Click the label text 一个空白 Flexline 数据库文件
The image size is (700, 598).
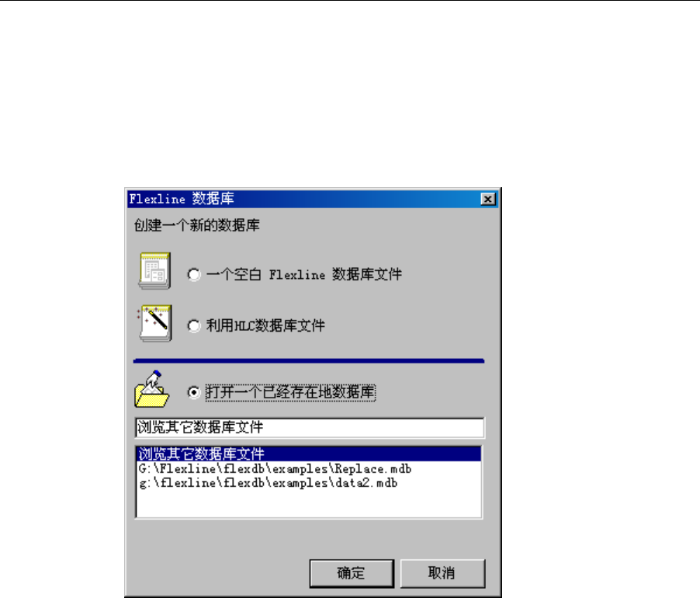[304, 274]
